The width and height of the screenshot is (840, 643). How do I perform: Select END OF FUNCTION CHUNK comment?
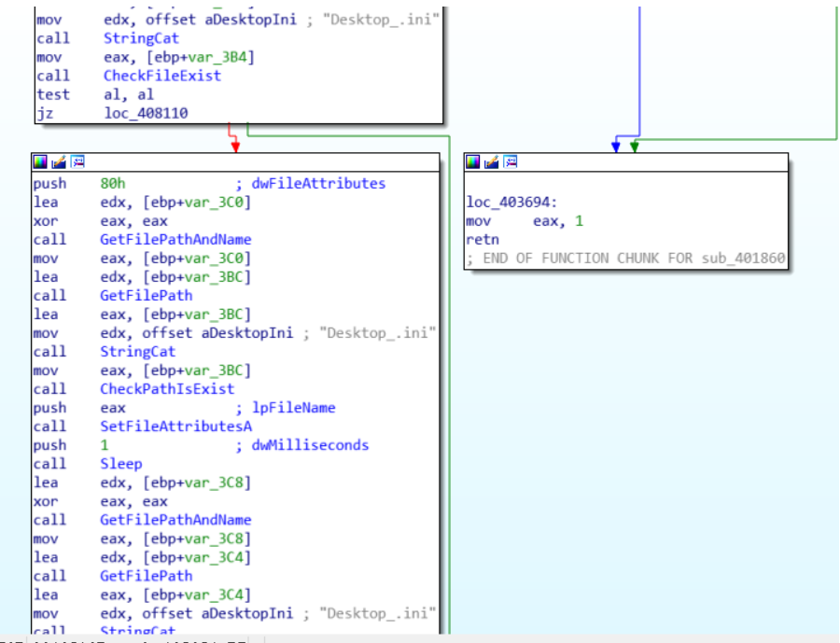[625, 259]
